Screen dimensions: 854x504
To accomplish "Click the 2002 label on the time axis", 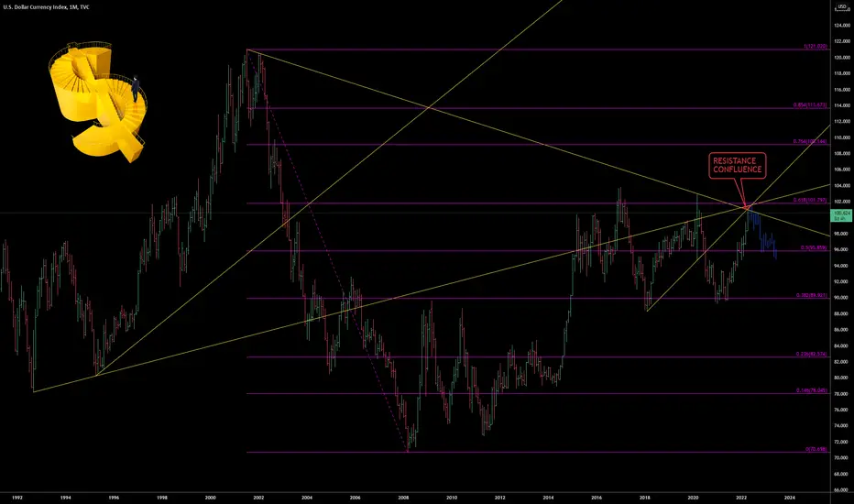I will [x=258, y=498].
